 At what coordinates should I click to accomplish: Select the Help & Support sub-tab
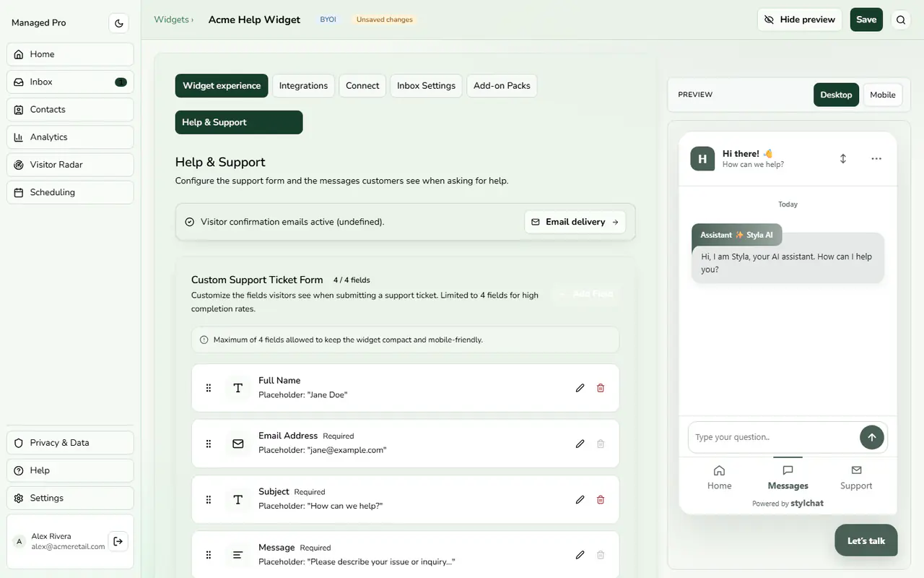pyautogui.click(x=239, y=122)
